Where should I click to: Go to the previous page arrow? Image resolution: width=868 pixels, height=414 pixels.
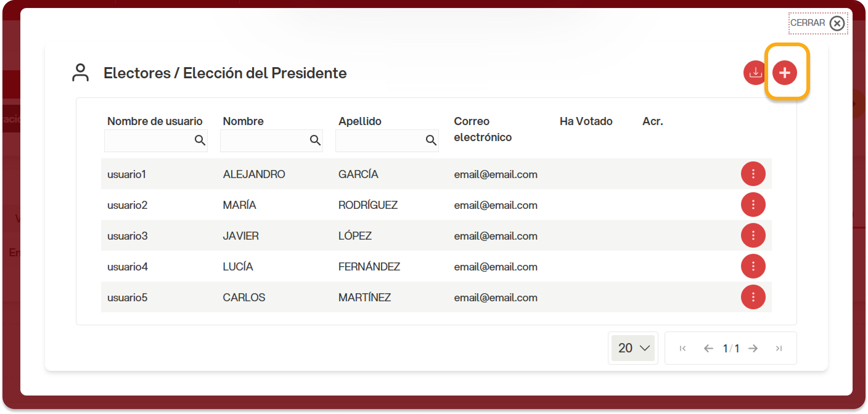tap(708, 348)
